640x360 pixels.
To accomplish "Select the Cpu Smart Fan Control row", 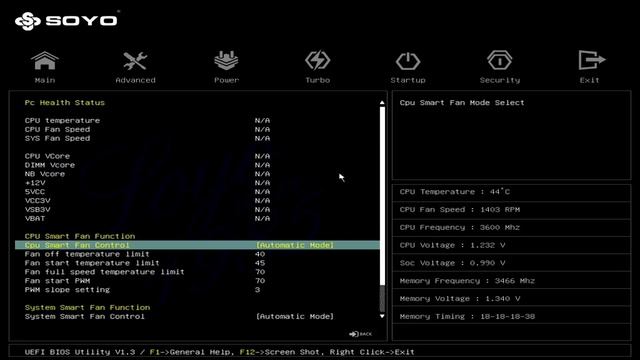I will click(197, 245).
